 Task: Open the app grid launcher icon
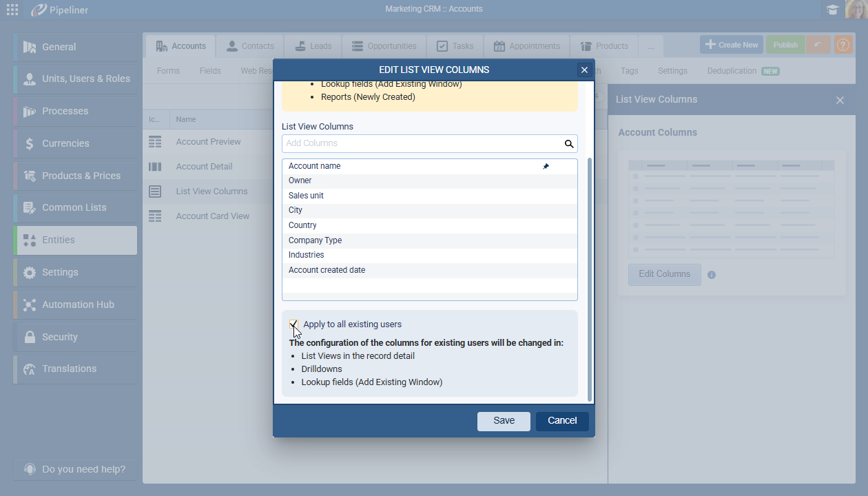point(12,10)
